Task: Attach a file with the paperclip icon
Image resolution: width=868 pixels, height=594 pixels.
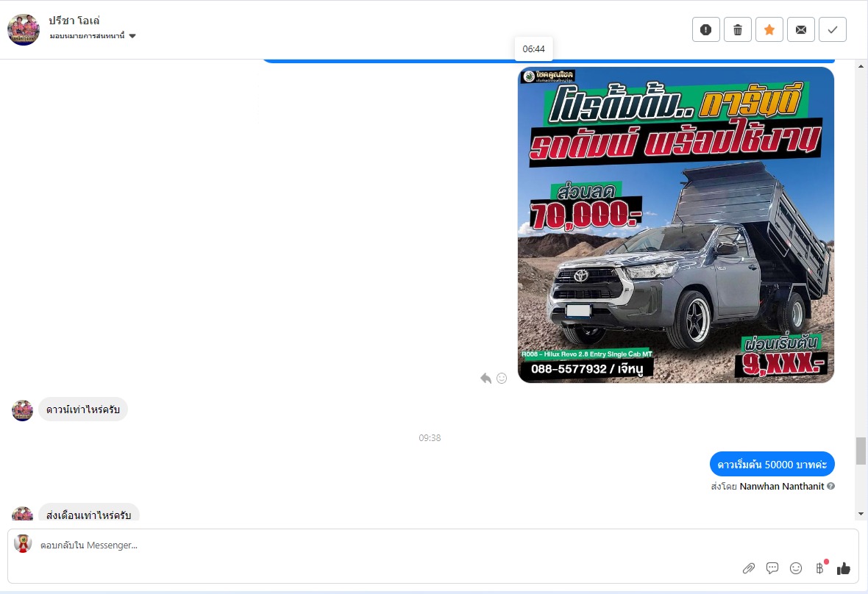Action: [749, 568]
